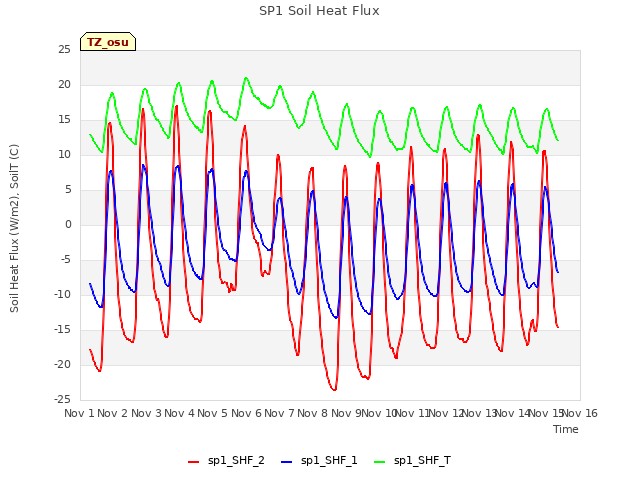640x480 pixels.
Task: Select the sp1_SHF_1 legend entry
Action: (319, 461)
